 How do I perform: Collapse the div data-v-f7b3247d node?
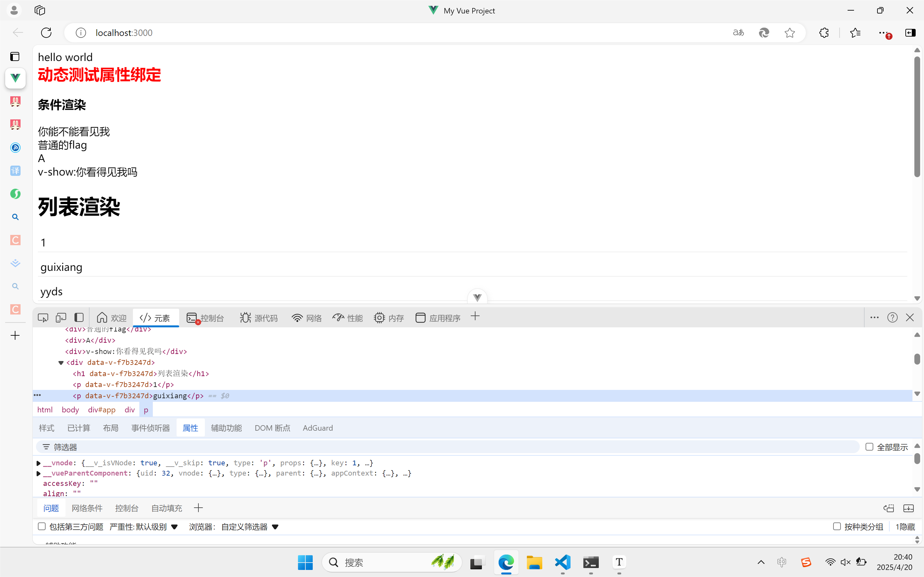[x=61, y=363]
